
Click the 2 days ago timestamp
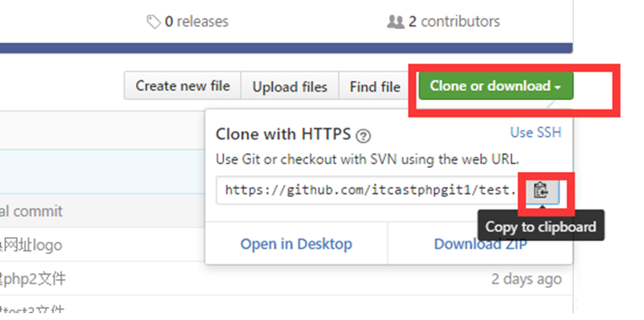point(527,279)
